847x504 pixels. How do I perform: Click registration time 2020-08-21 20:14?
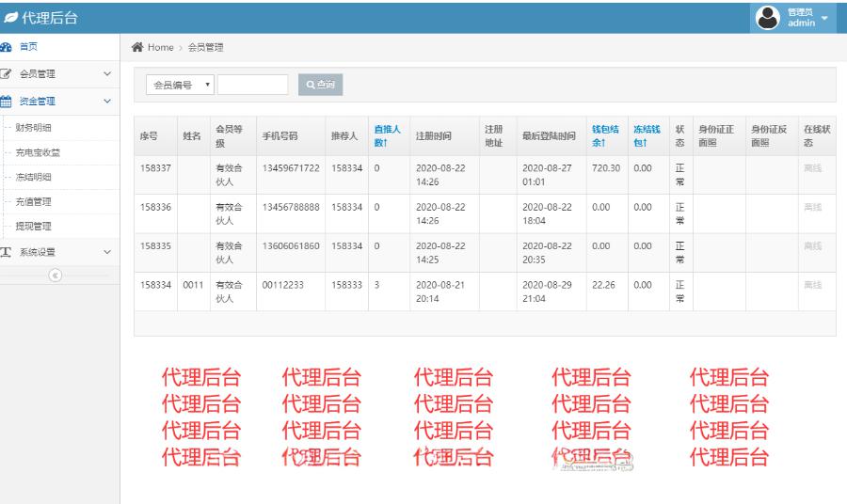[440, 291]
